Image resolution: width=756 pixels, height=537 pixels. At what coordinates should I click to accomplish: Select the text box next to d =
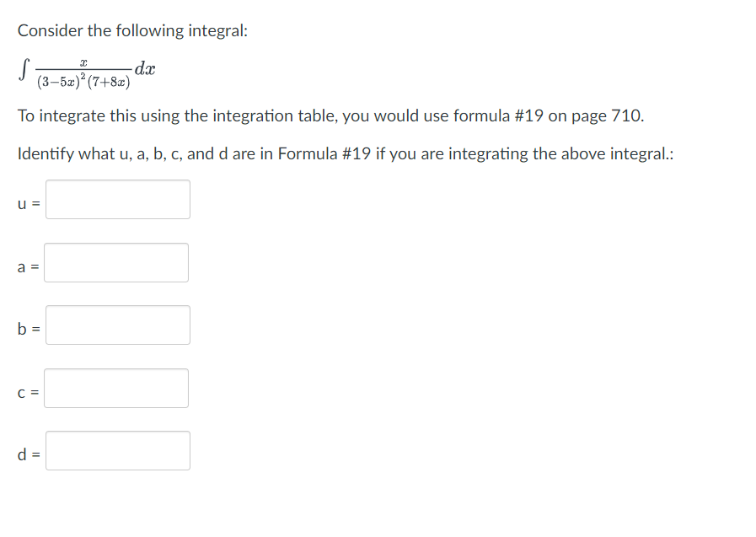118,450
